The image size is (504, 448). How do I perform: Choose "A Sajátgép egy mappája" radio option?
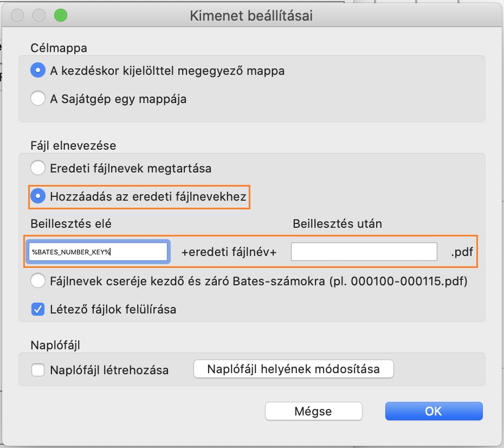37,99
